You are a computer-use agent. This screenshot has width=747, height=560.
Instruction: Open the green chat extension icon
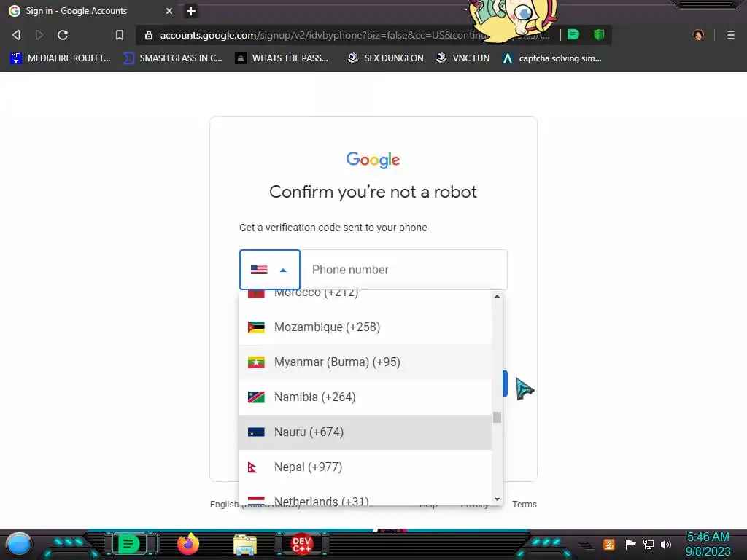(573, 34)
